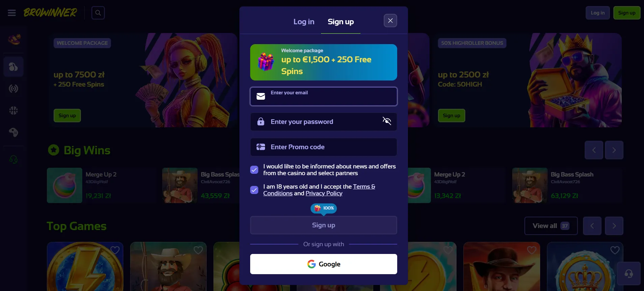Open the hamburger menu icon
This screenshot has height=291, width=644.
click(x=12, y=13)
